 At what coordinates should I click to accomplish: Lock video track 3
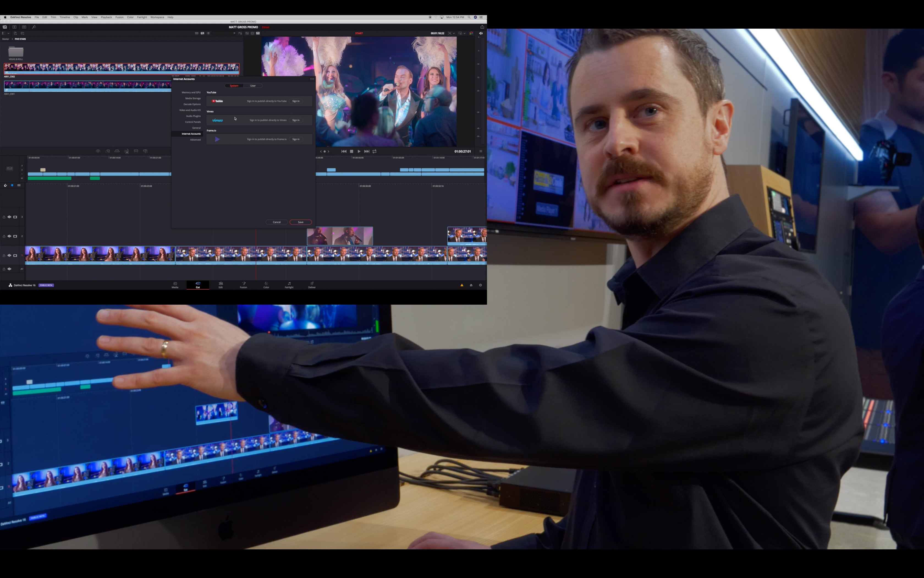point(4,217)
